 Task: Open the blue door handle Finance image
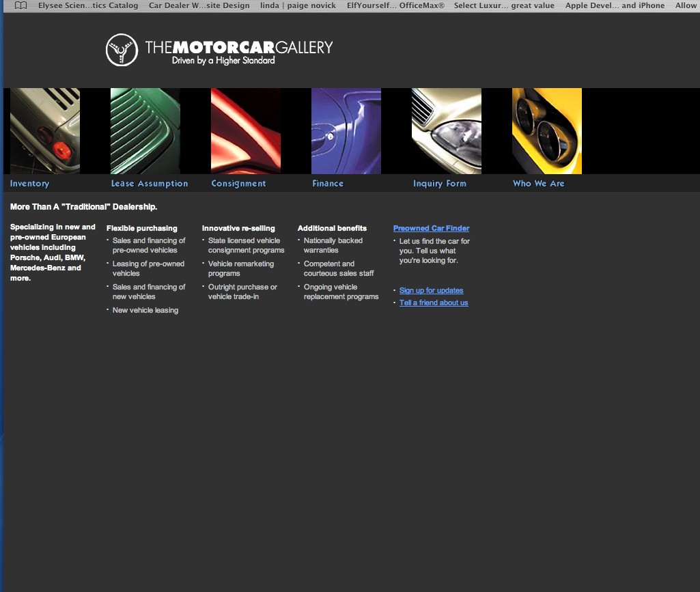pos(346,131)
